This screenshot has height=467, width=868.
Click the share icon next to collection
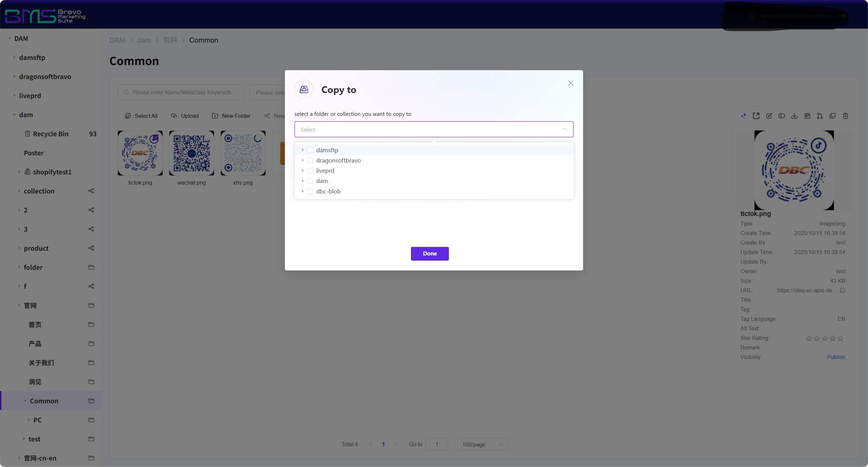click(91, 191)
